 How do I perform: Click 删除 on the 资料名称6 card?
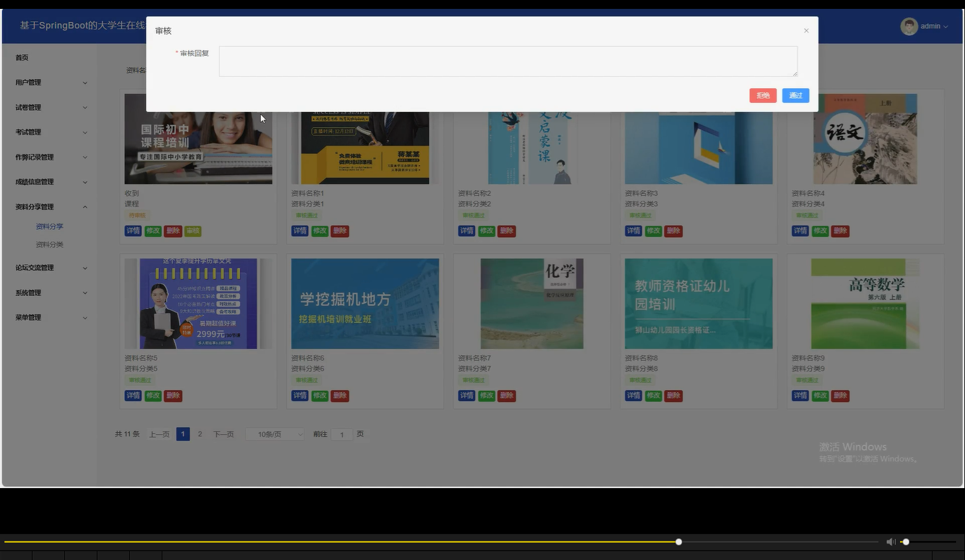[340, 396]
